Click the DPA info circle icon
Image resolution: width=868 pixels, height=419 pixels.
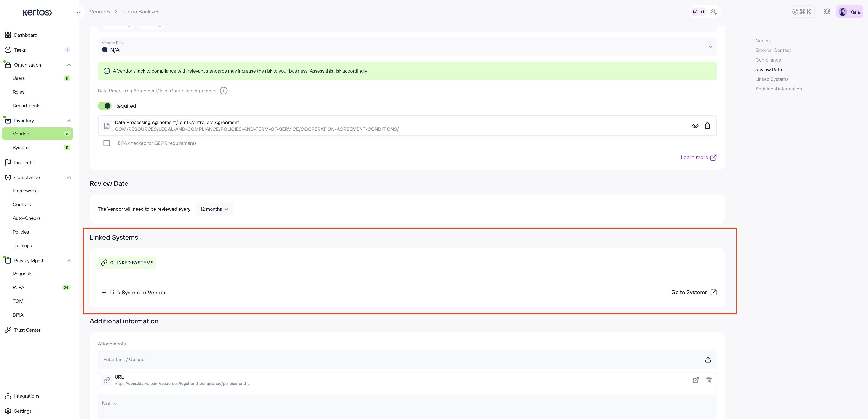click(x=223, y=91)
